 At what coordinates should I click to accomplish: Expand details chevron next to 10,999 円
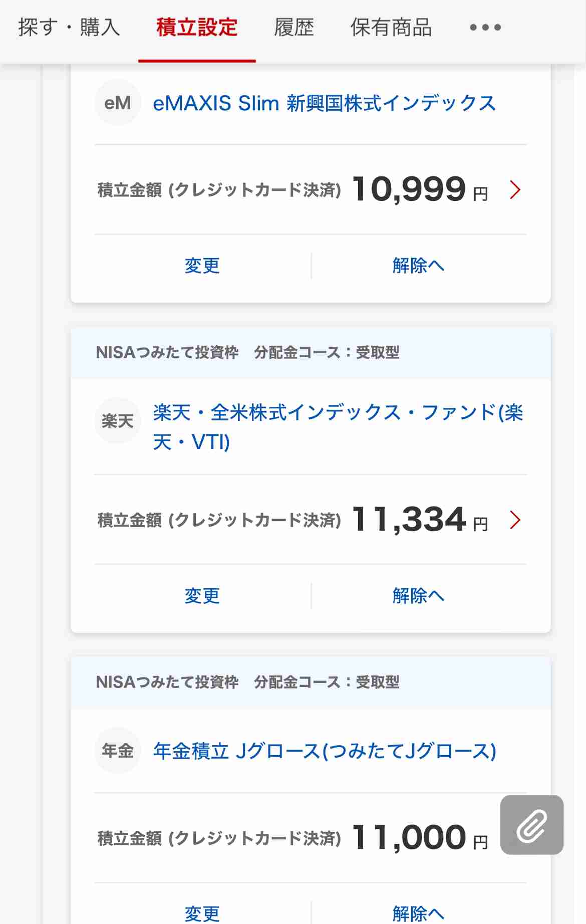pyautogui.click(x=515, y=190)
